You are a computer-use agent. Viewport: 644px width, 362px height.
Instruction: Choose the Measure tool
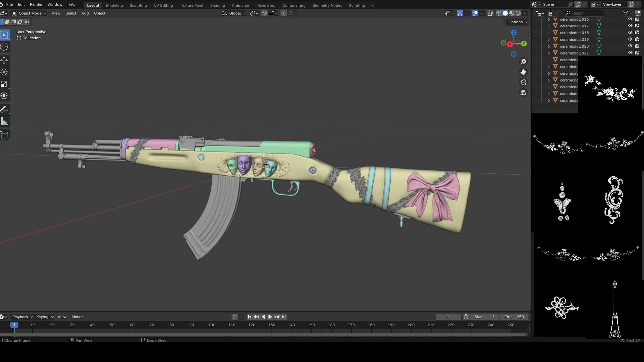click(4, 122)
